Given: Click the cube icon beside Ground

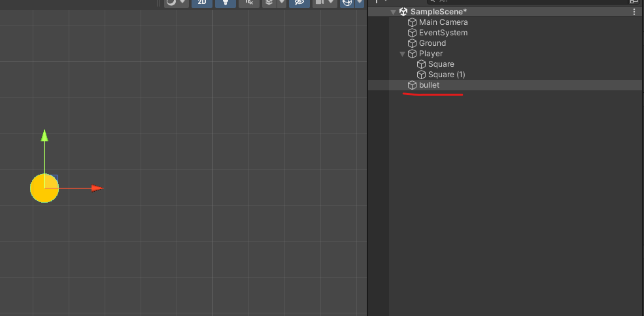Looking at the screenshot, I should click(412, 43).
